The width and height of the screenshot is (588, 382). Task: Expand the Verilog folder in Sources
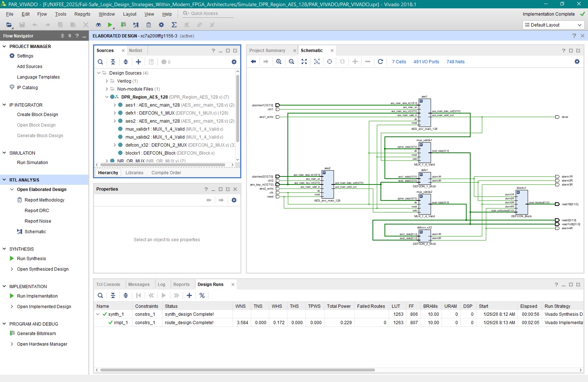tap(107, 81)
